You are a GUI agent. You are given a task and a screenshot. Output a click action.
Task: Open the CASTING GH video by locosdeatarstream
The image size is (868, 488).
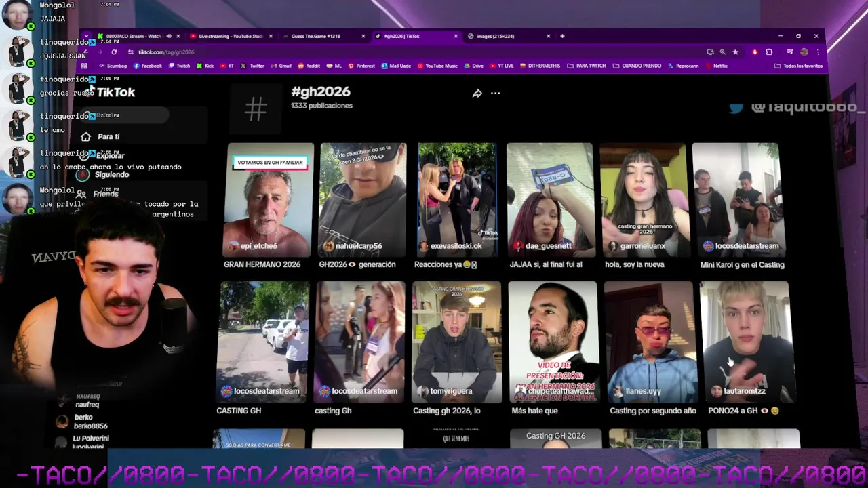264,342
